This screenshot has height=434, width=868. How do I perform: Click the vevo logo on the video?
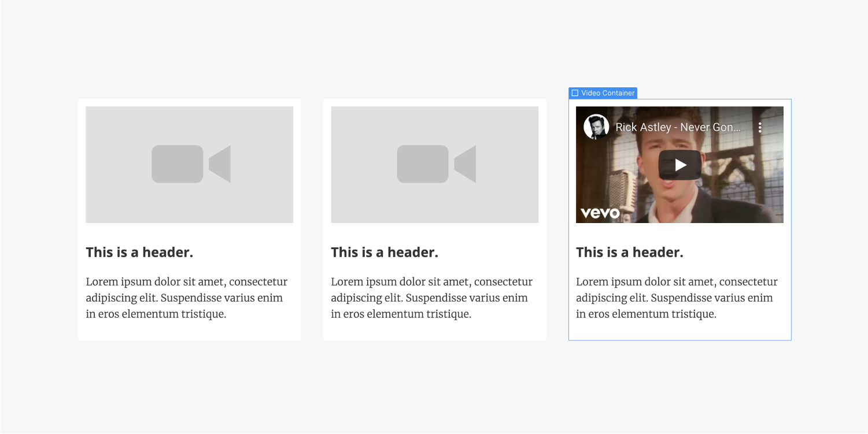coord(600,213)
